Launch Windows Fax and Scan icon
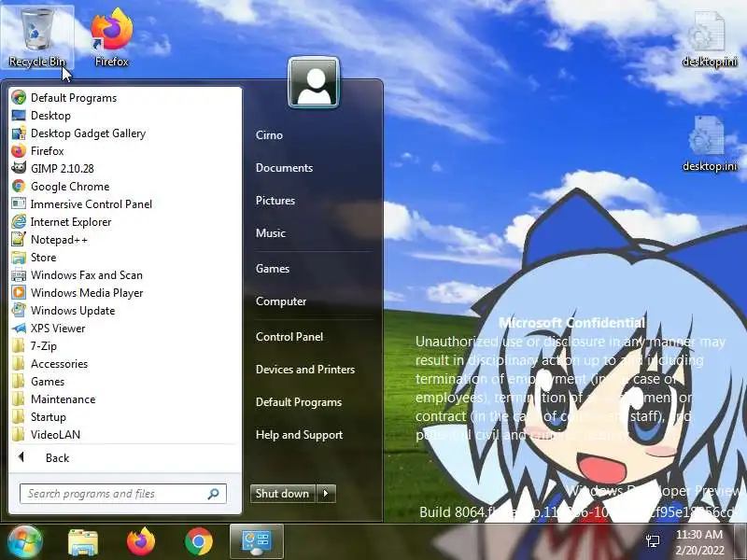 point(19,274)
